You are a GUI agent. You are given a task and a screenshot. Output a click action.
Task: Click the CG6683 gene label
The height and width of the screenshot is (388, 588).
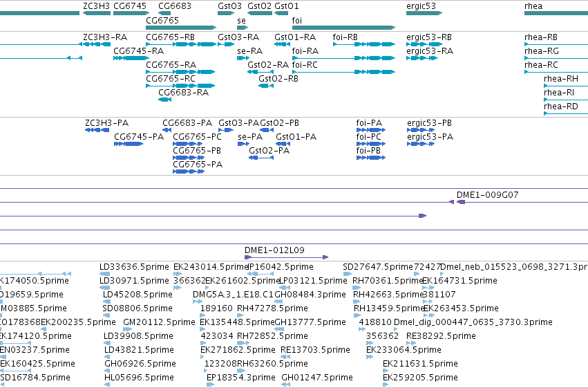point(175,6)
